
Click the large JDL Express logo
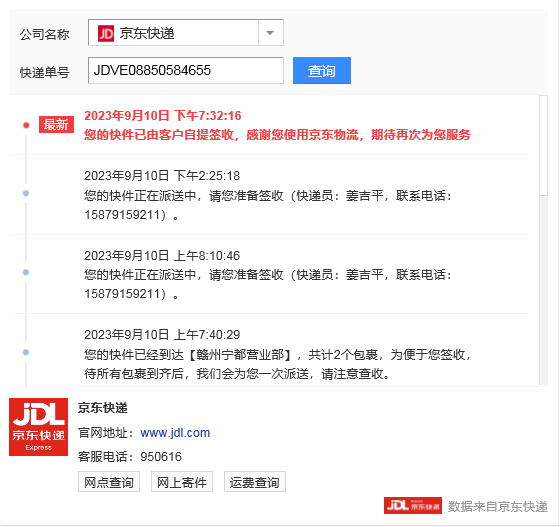click(x=39, y=427)
